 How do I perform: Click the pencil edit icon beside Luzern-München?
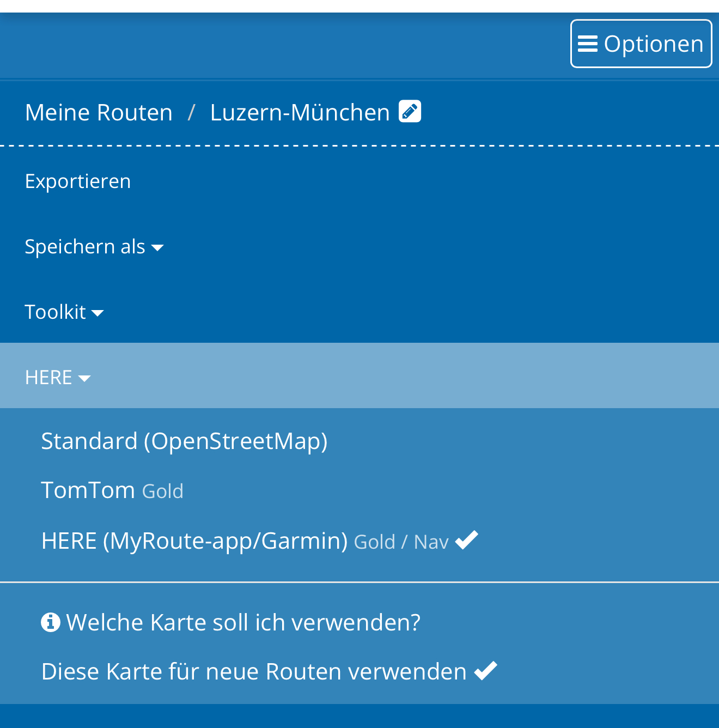point(410,111)
